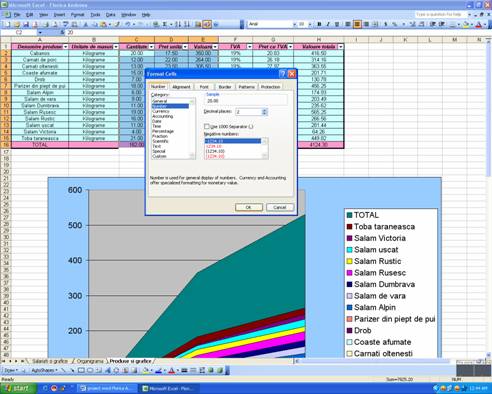
Task: Select Currency in the Category list
Action: (x=161, y=111)
